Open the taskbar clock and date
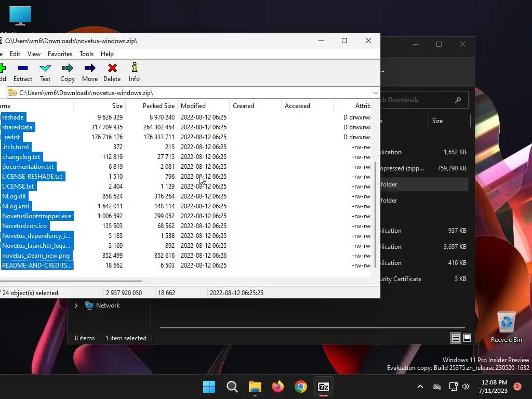 click(494, 387)
